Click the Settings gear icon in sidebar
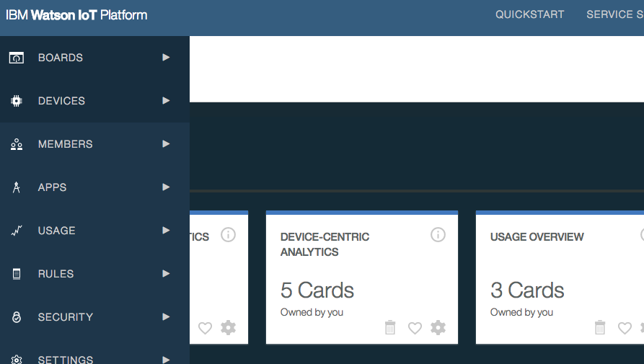The height and width of the screenshot is (364, 644). tap(17, 360)
